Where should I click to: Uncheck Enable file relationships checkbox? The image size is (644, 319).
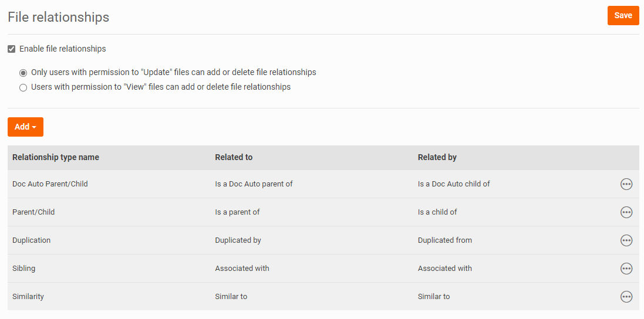click(x=12, y=49)
